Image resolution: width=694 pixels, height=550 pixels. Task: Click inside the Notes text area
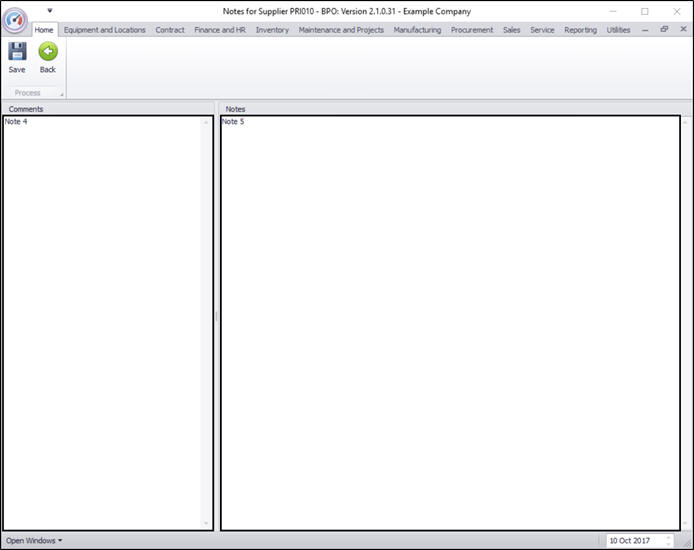pos(451,323)
